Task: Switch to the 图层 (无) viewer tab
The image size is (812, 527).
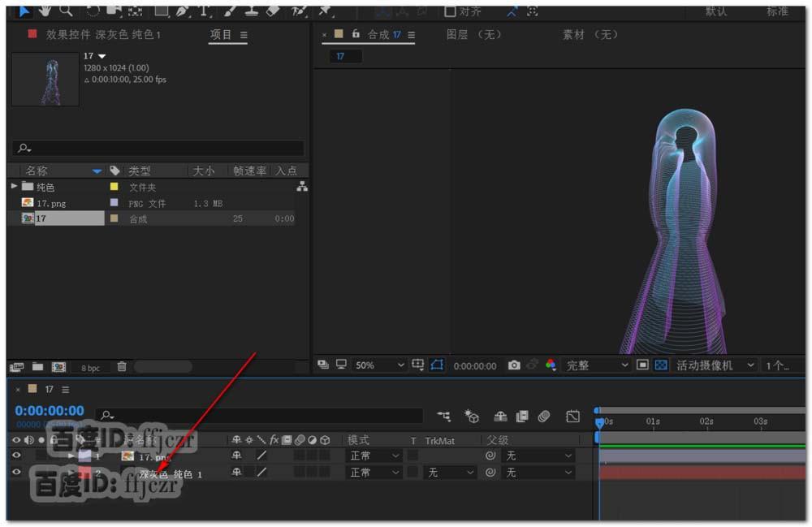Action: 474,35
